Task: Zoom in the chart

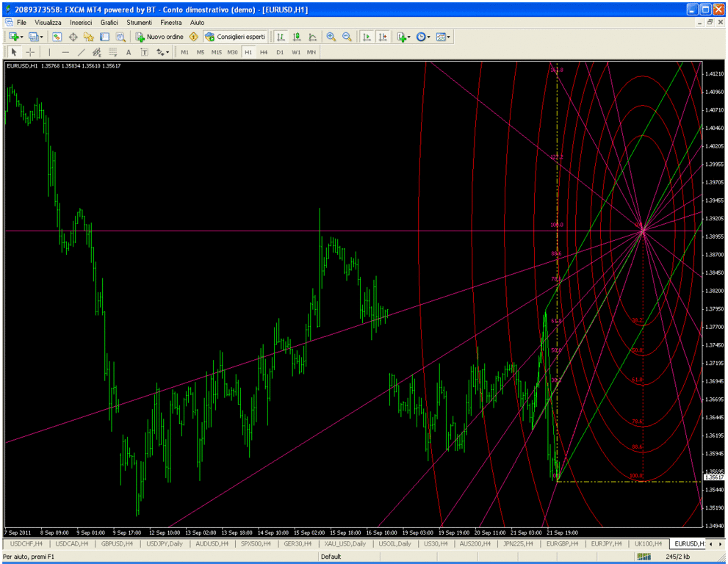Action: tap(331, 37)
